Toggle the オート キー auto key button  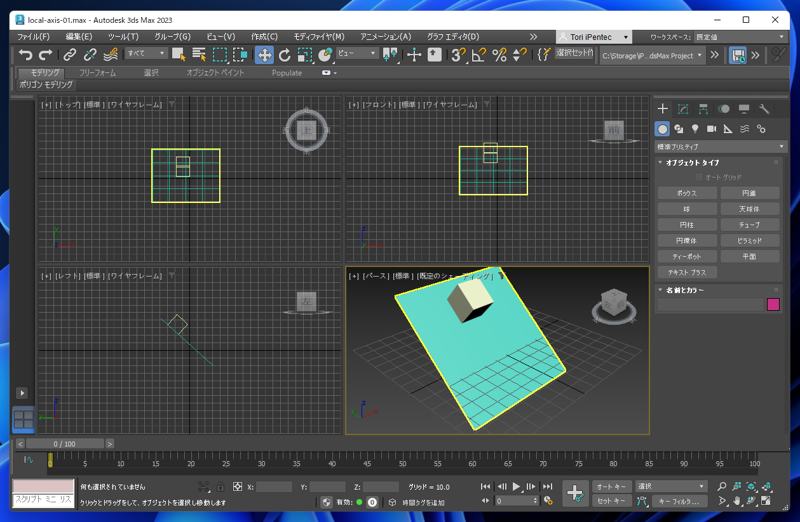(x=611, y=487)
